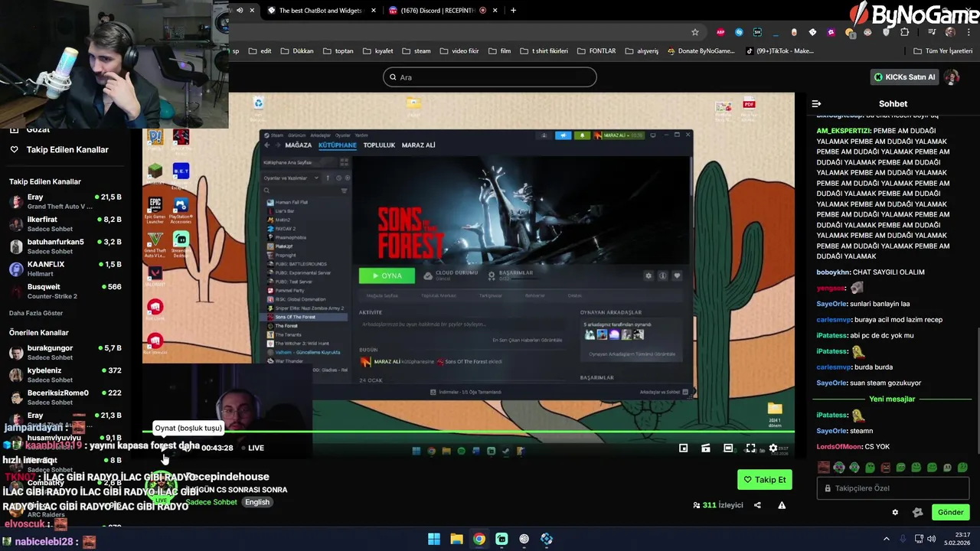The height and width of the screenshot is (551, 980).
Task: Play the stream using play button
Action: click(164, 448)
